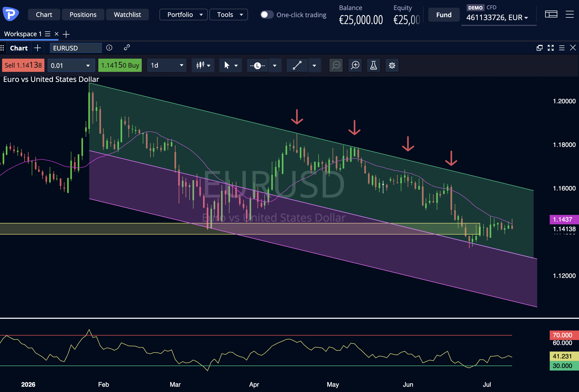Select the Chart panel tab
This screenshot has width=579, height=392.
point(19,48)
